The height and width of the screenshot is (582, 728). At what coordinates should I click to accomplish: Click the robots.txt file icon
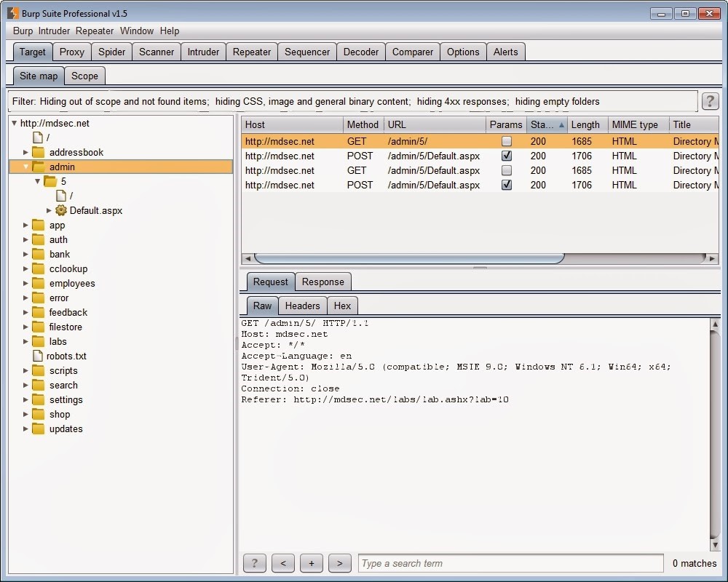pos(38,356)
